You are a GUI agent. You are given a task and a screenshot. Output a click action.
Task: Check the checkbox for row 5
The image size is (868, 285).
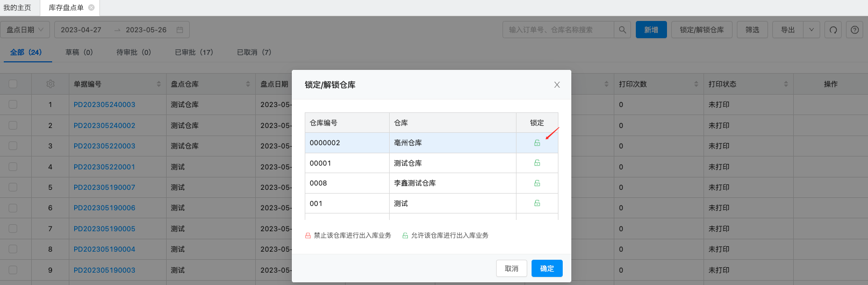click(13, 187)
